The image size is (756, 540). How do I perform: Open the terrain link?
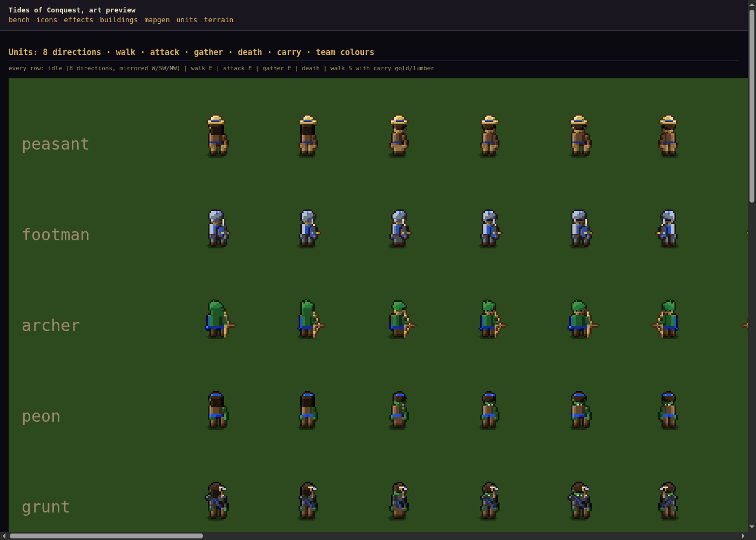tap(219, 19)
